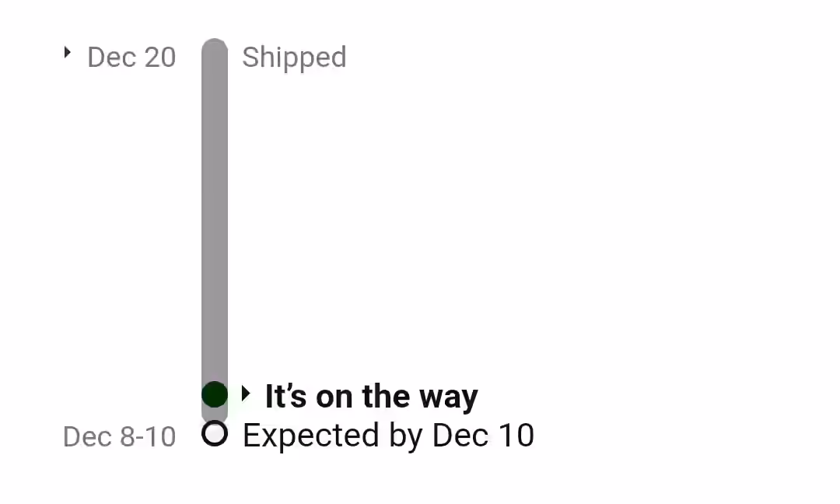Screen dimensions: 840x504
Task: Click the hollow circle delivery marker
Action: click(x=215, y=433)
